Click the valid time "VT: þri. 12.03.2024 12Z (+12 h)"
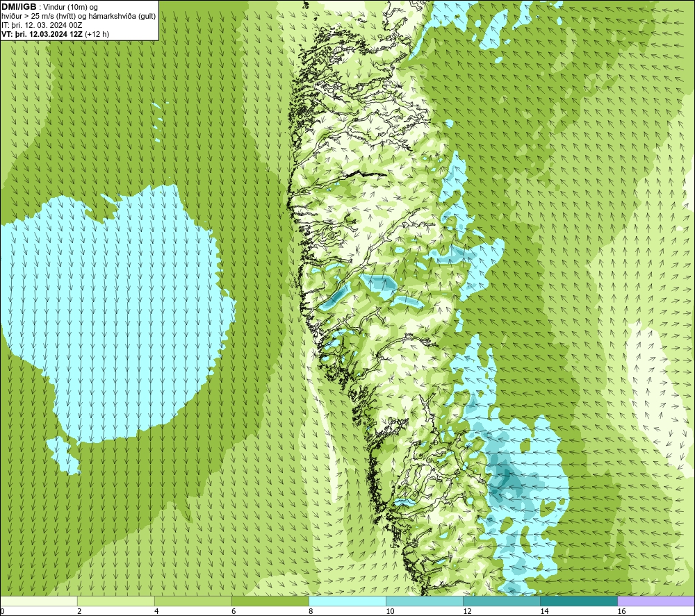The height and width of the screenshot is (616, 695). pyautogui.click(x=56, y=34)
